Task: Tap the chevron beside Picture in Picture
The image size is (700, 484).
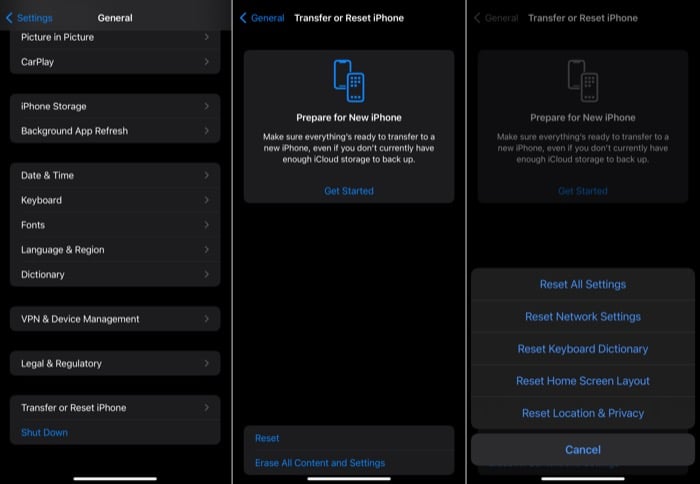Action: coord(206,37)
